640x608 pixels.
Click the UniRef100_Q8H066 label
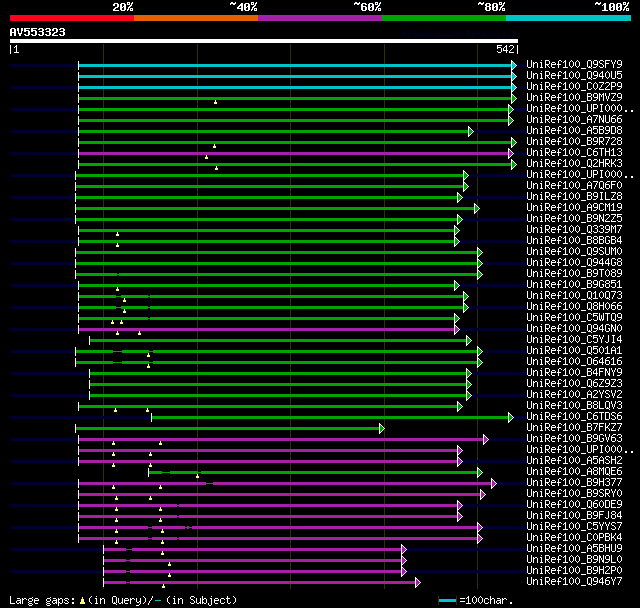pyautogui.click(x=574, y=307)
